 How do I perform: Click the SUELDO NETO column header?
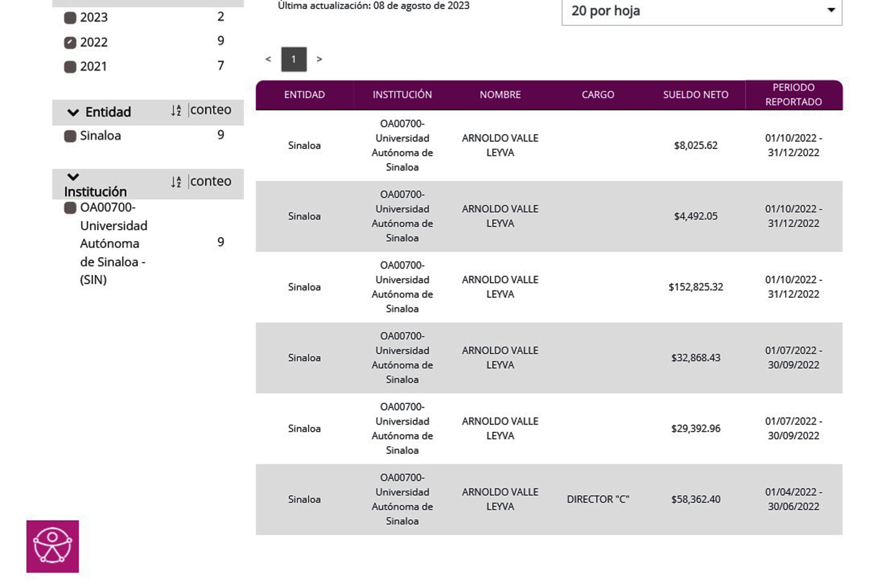[x=696, y=95]
